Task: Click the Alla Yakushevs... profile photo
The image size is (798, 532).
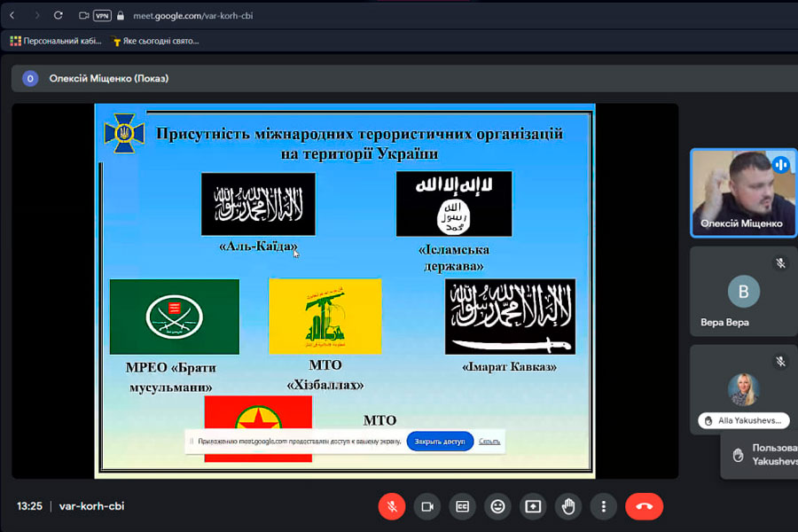Action: point(744,389)
